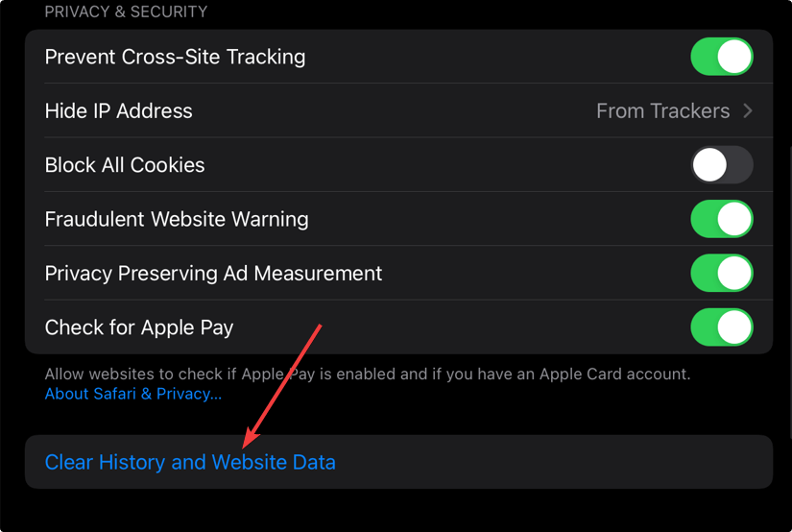Image resolution: width=792 pixels, height=532 pixels.
Task: Disable the Fraudulent Website Warning switch
Action: coord(722,219)
